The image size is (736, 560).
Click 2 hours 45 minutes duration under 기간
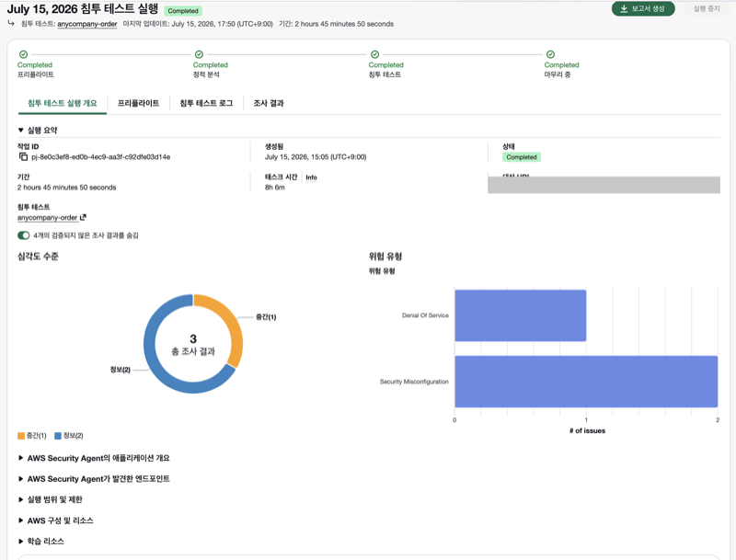66,188
